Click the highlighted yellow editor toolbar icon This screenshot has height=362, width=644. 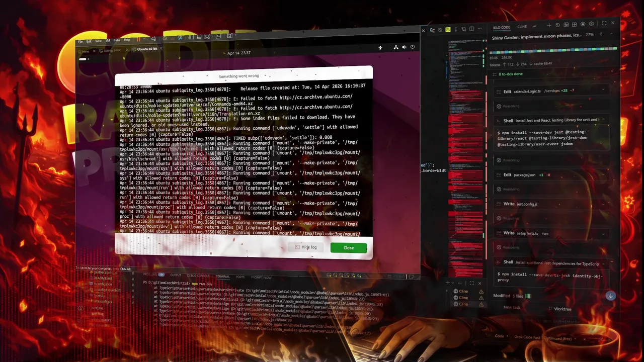pos(448,30)
